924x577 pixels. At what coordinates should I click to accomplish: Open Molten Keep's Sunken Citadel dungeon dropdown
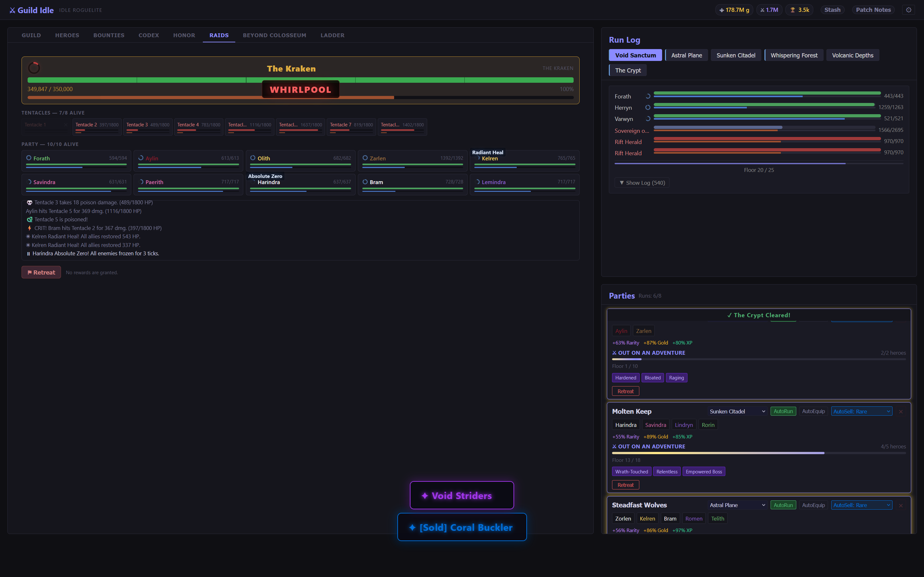[x=737, y=412]
